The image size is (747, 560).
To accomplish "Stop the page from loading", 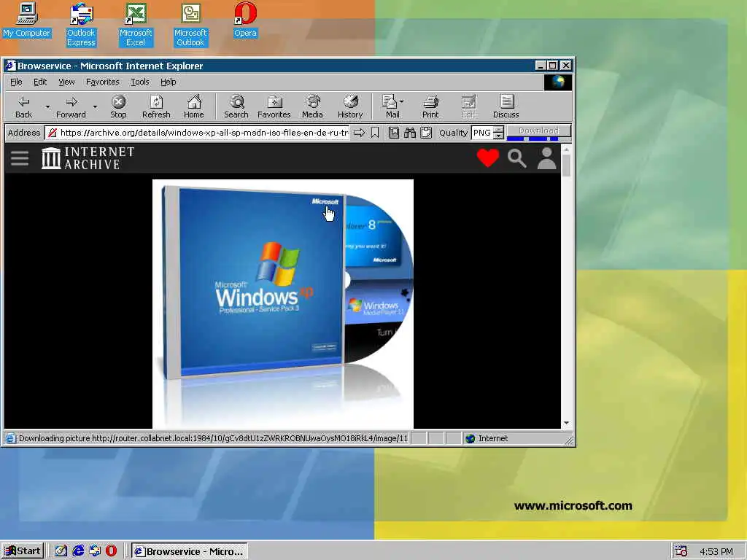I will tap(118, 106).
